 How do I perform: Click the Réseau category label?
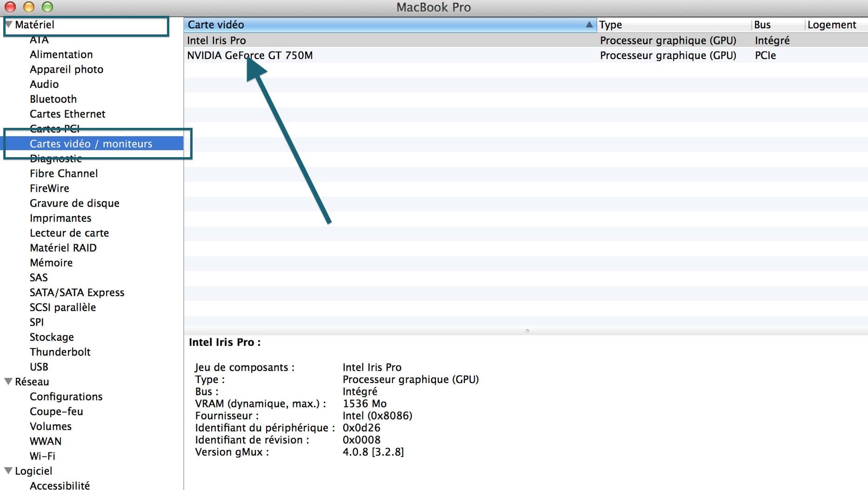coord(32,382)
